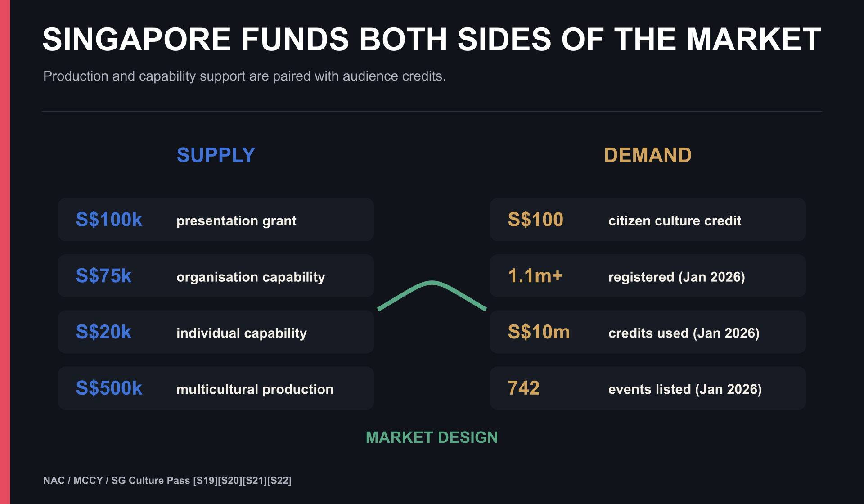This screenshot has height=504, width=864.
Task: Click the SUPPLY column heading
Action: click(216, 155)
